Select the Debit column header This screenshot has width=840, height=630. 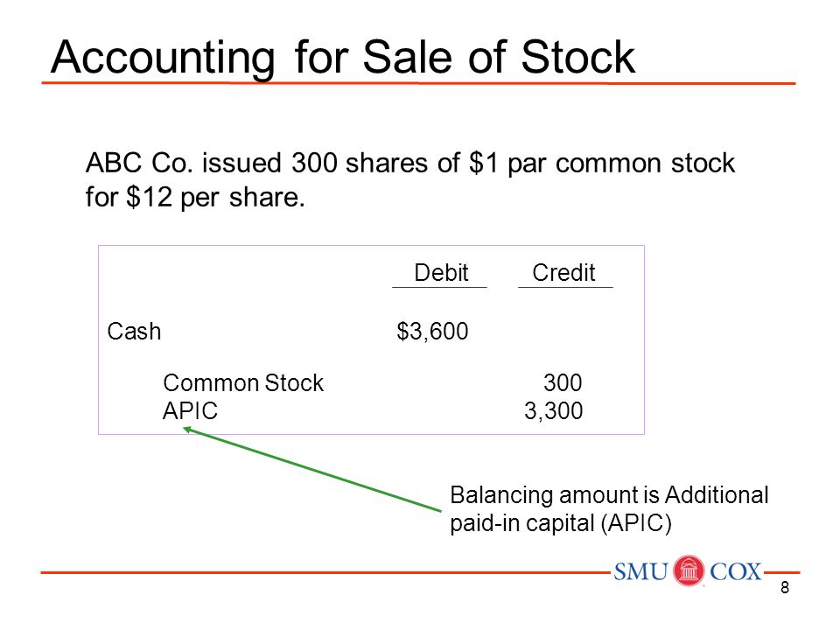(x=441, y=273)
